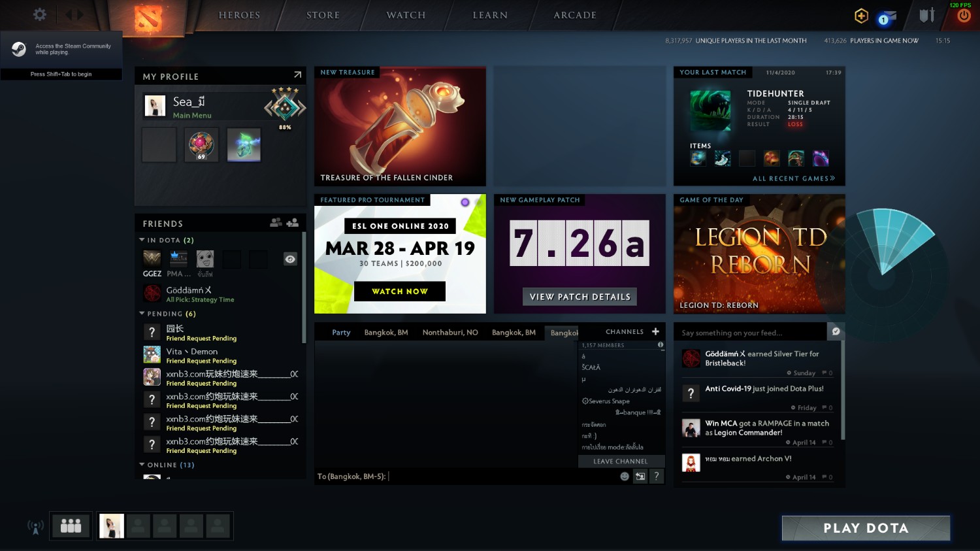Open the WATCH menu
The height and width of the screenshot is (551, 980).
point(406,15)
